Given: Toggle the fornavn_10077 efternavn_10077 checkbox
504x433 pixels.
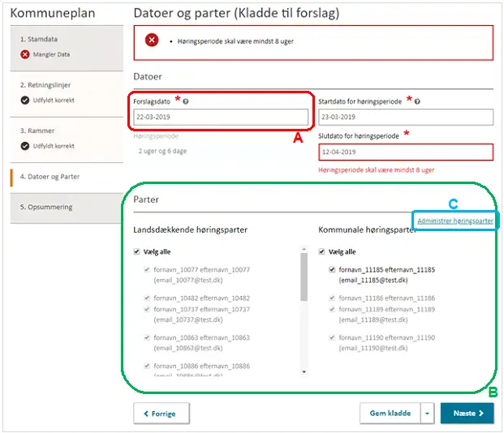Looking at the screenshot, I should (147, 269).
